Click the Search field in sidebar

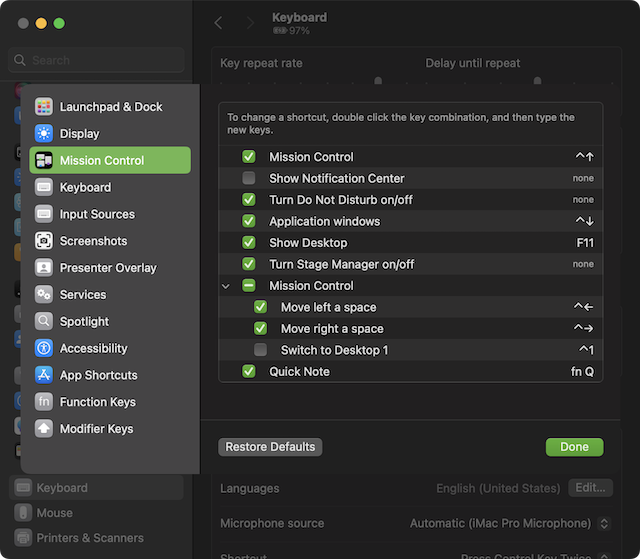pyautogui.click(x=97, y=60)
